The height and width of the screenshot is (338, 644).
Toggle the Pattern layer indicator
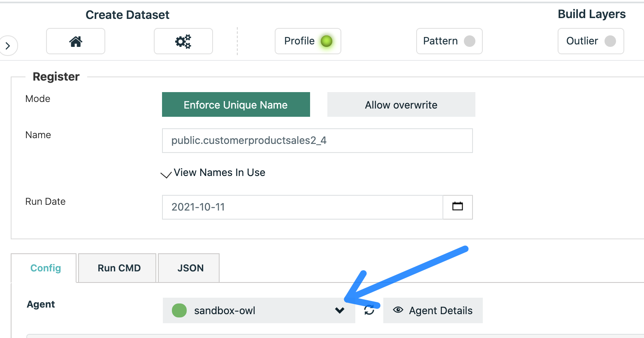pyautogui.click(x=469, y=41)
